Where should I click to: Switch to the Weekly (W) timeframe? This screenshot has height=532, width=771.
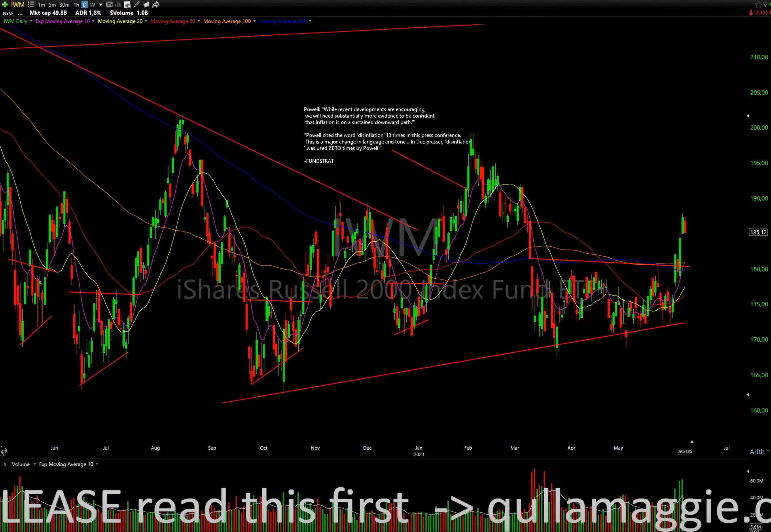93,5
